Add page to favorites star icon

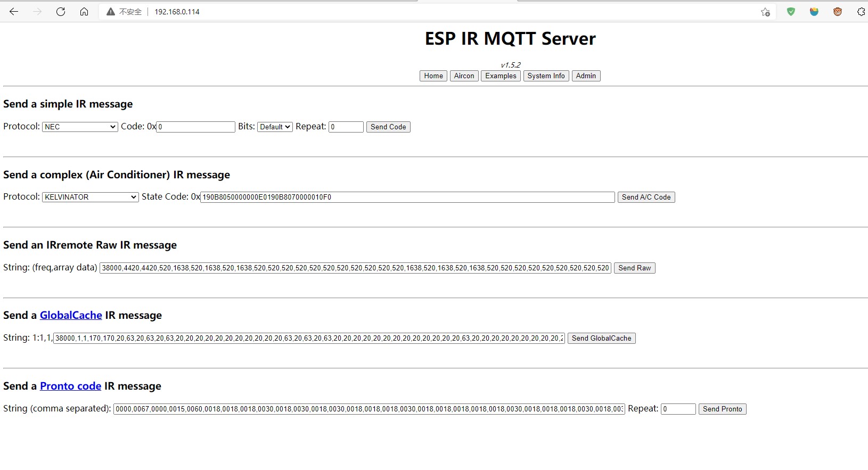(x=765, y=12)
